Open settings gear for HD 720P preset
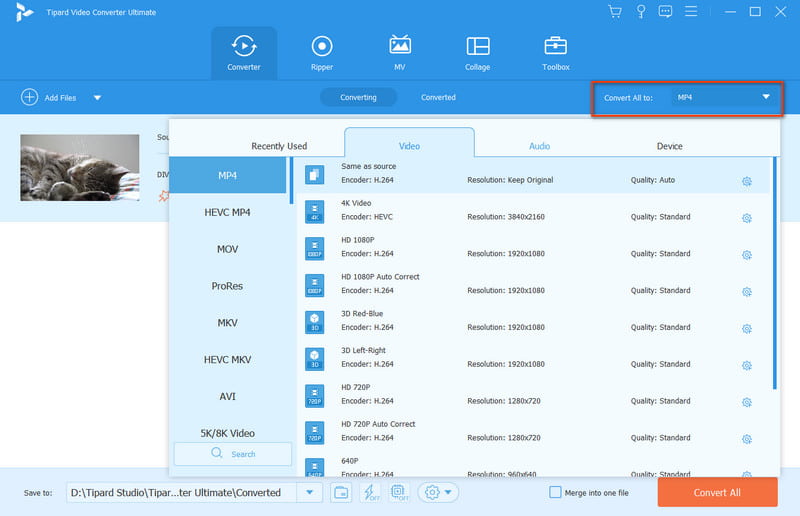Image resolution: width=800 pixels, height=516 pixels. tap(747, 402)
